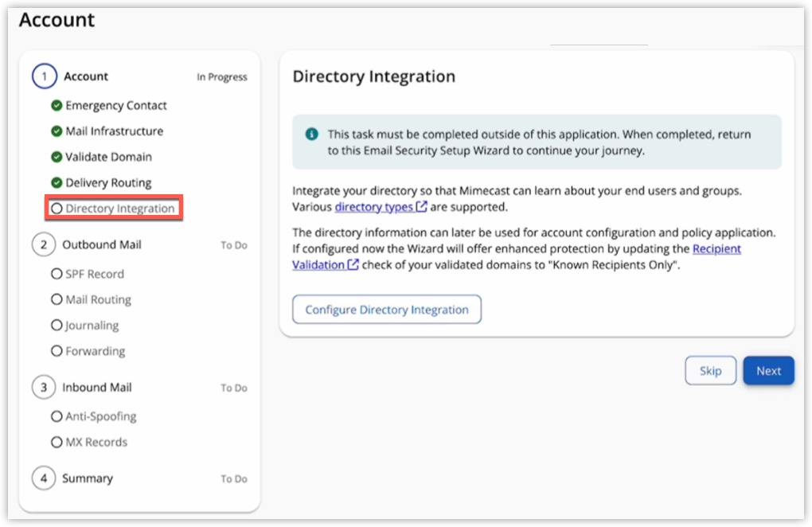
Task: Click the Configure Directory Integration button
Action: pyautogui.click(x=386, y=309)
